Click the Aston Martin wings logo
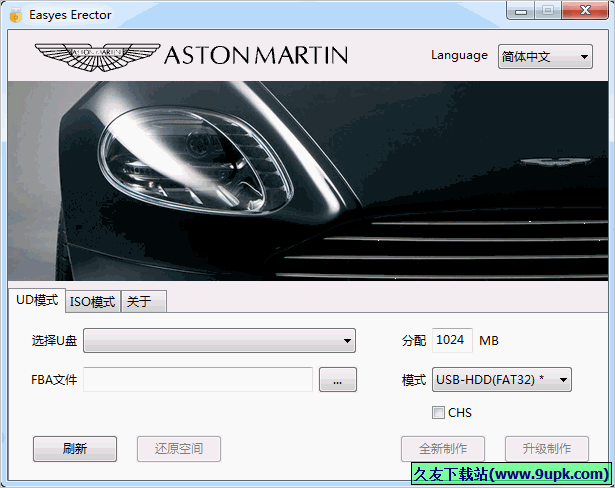The width and height of the screenshot is (615, 488). (x=97, y=56)
